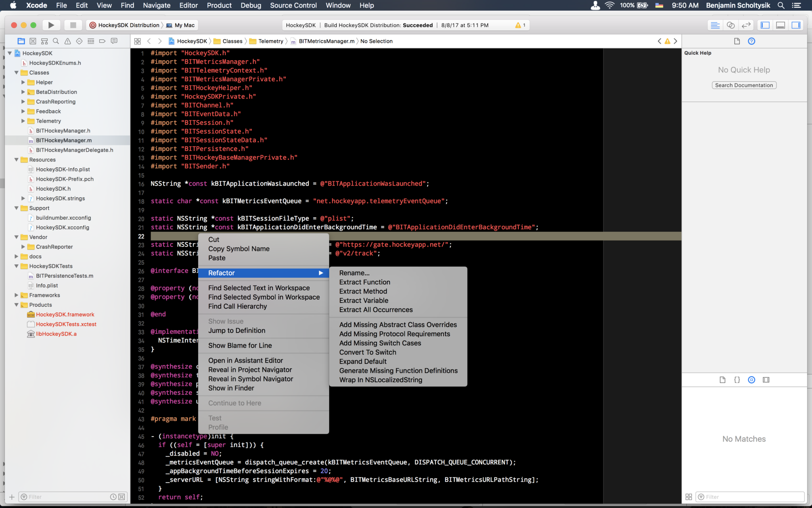Image resolution: width=812 pixels, height=508 pixels.
Task: Show Media library
Action: click(766, 380)
